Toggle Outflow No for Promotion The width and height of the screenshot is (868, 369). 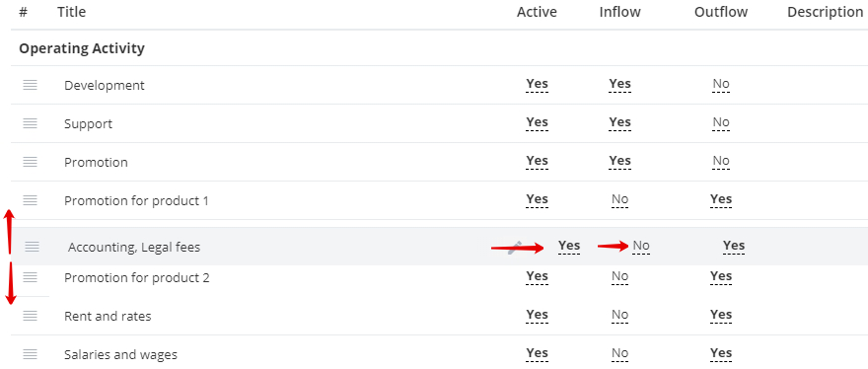(721, 161)
